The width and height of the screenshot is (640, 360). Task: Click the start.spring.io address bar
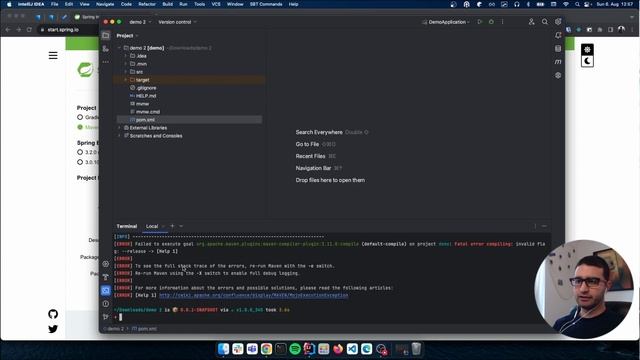tap(63, 29)
